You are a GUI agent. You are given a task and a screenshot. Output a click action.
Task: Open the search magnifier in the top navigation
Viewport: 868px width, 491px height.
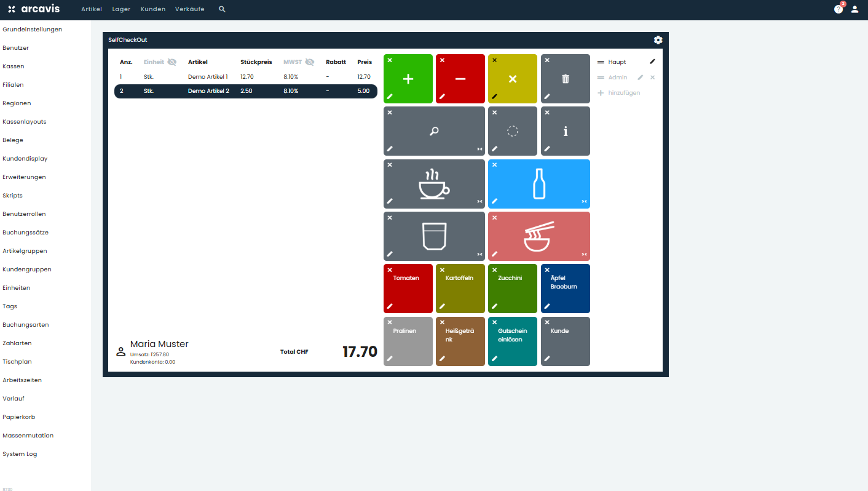coord(221,9)
